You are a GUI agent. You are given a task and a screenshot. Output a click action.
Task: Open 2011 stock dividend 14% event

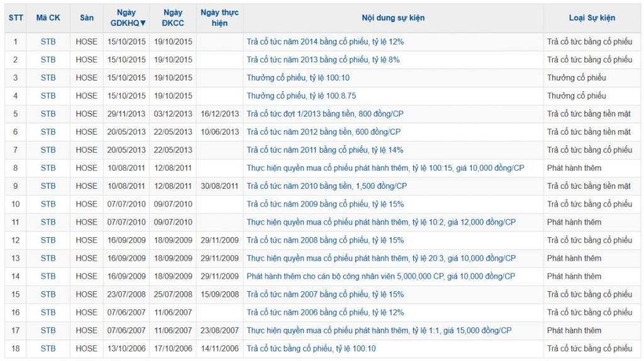coord(325,150)
